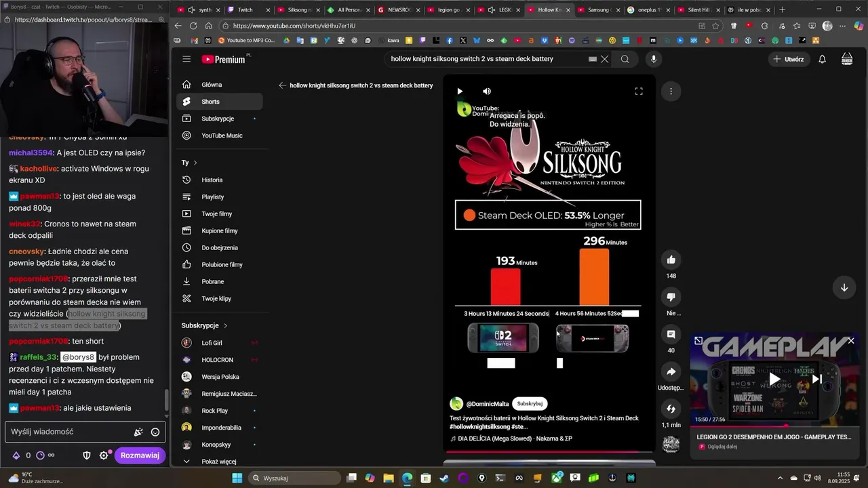The image size is (868, 488).
Task: Click Utwórz create button
Action: (x=787, y=59)
